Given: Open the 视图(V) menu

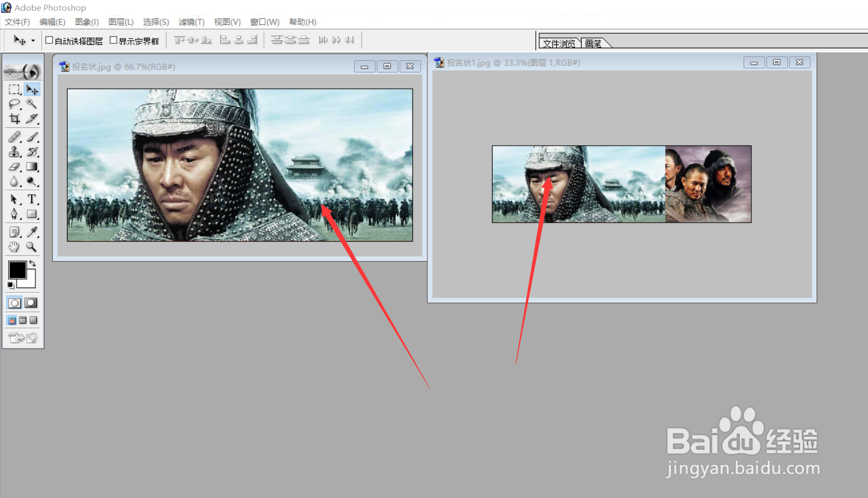Looking at the screenshot, I should pos(227,22).
